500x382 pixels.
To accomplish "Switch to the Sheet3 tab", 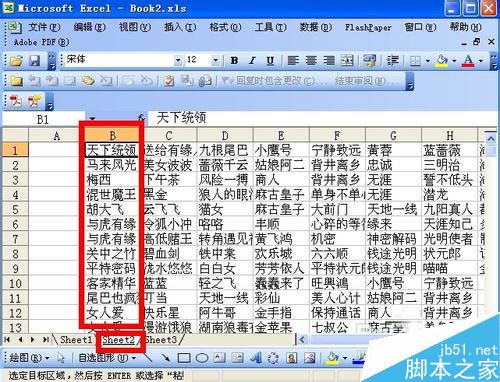I will pyautogui.click(x=160, y=340).
